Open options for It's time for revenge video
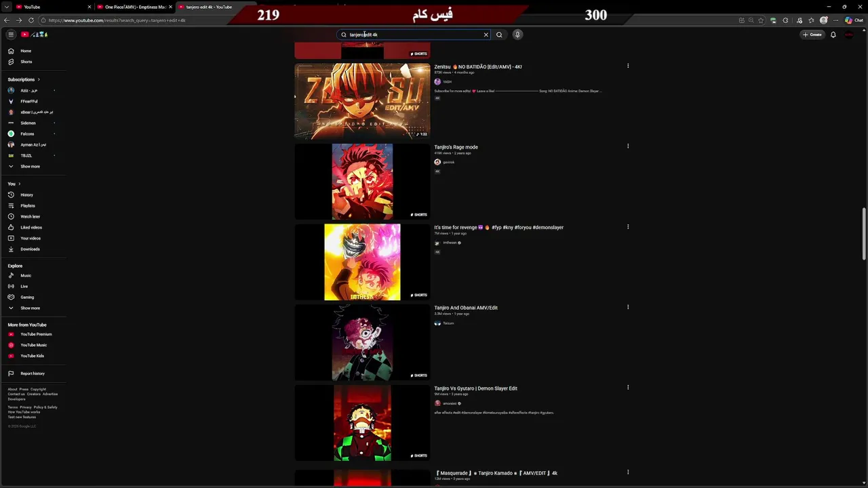 point(628,226)
